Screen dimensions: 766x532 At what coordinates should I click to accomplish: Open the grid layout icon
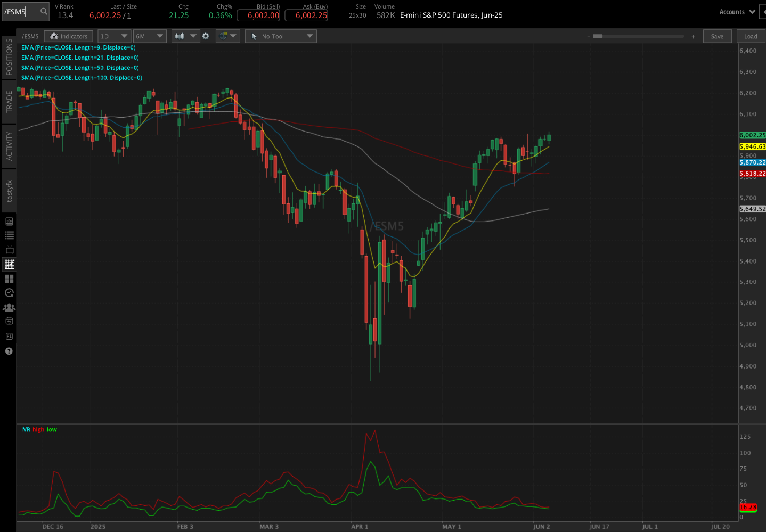tap(9, 279)
